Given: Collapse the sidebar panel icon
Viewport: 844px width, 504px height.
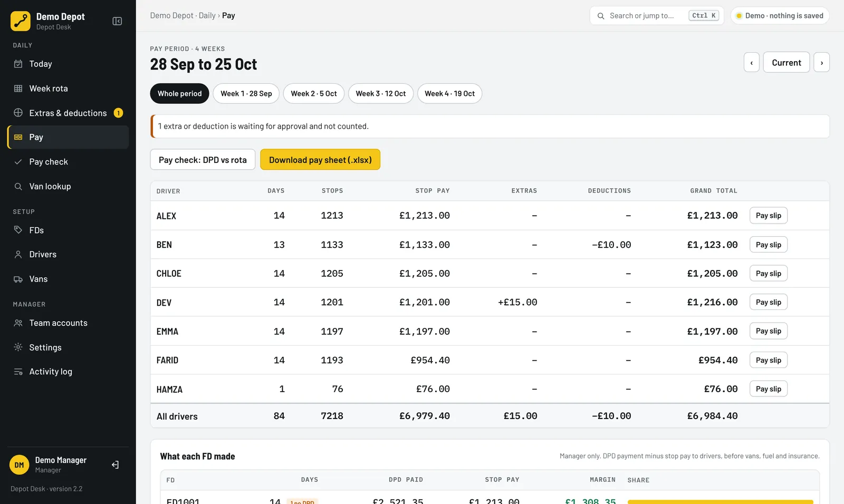Looking at the screenshot, I should pyautogui.click(x=117, y=21).
